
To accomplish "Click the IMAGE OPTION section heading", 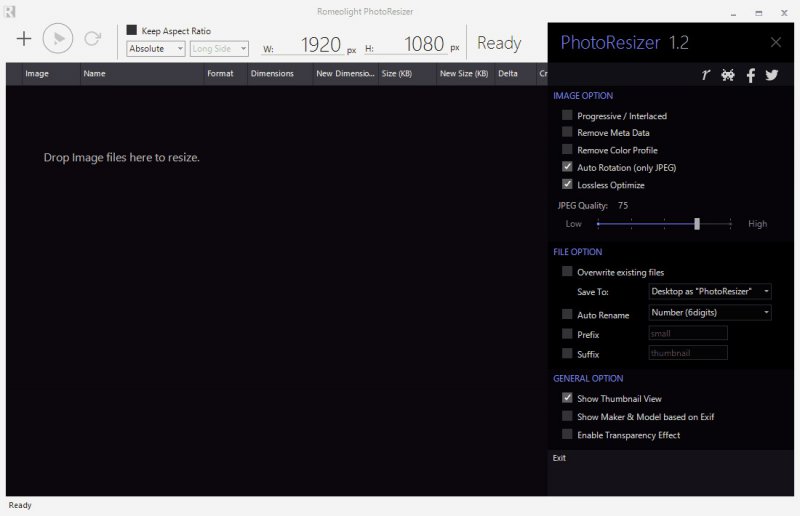I will [583, 95].
